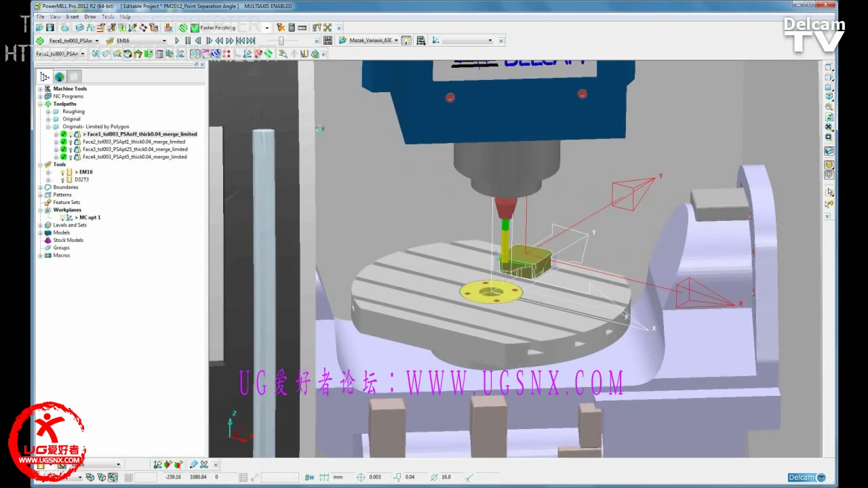Image resolution: width=868 pixels, height=488 pixels.
Task: Select Face4_tol003_PSApt5_thick0.04_merger_limited toolpath
Action: pyautogui.click(x=135, y=157)
